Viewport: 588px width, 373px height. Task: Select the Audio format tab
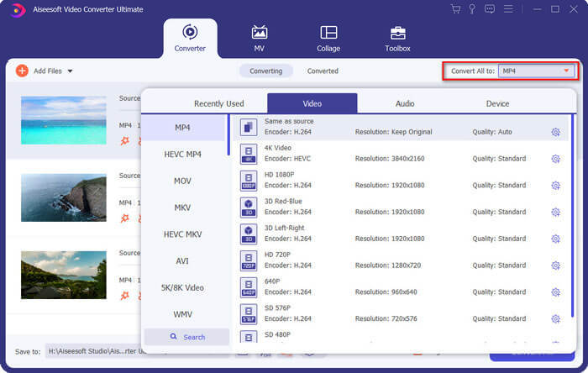[405, 103]
